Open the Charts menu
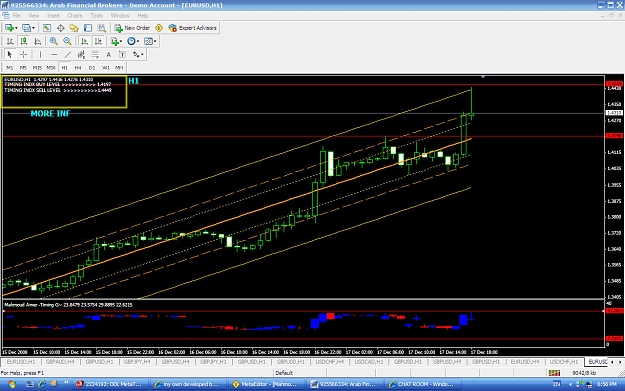This screenshot has height=391, width=625. pos(75,16)
